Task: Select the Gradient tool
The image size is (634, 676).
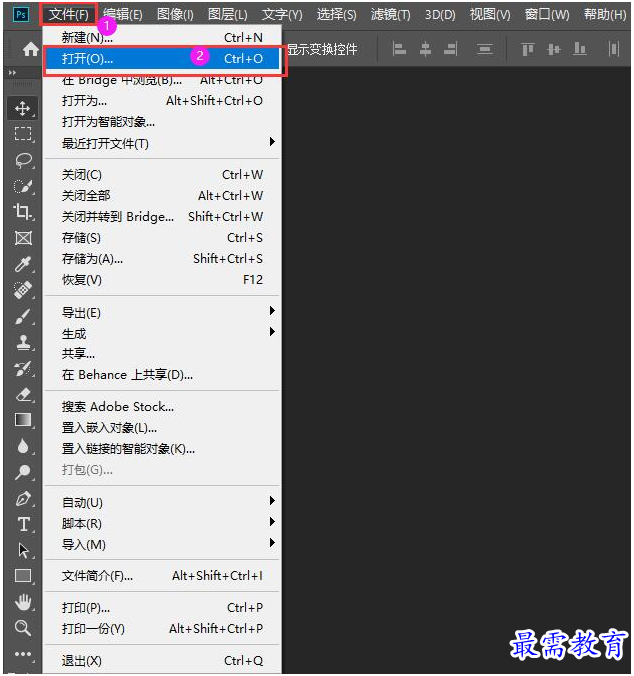Action: coord(23,420)
